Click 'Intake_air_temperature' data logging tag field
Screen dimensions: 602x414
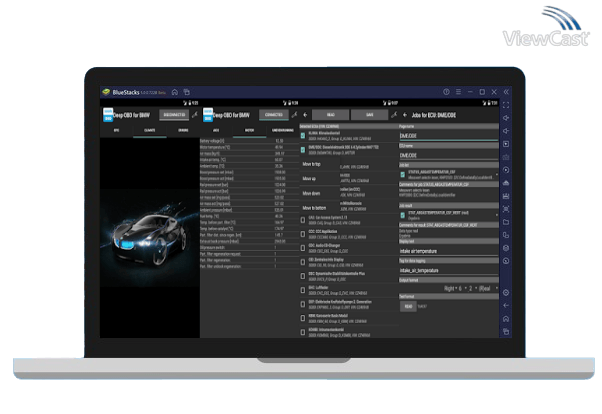[448, 270]
